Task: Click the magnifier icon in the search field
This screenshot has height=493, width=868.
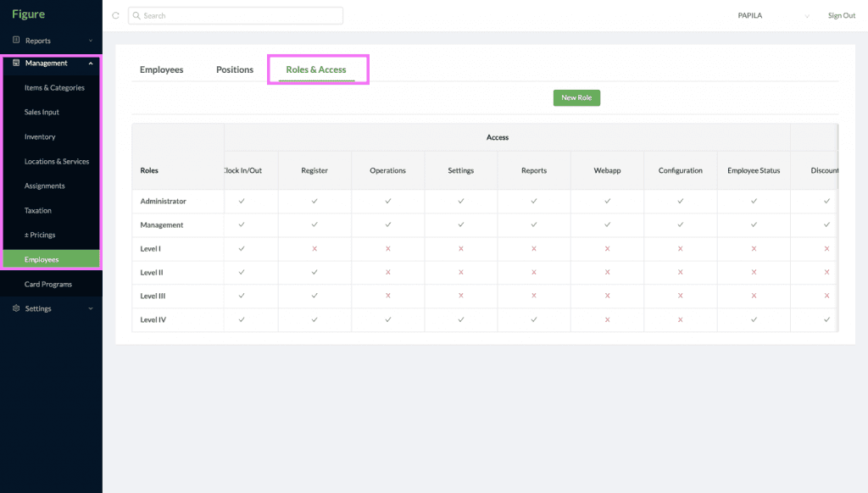Action: click(136, 15)
